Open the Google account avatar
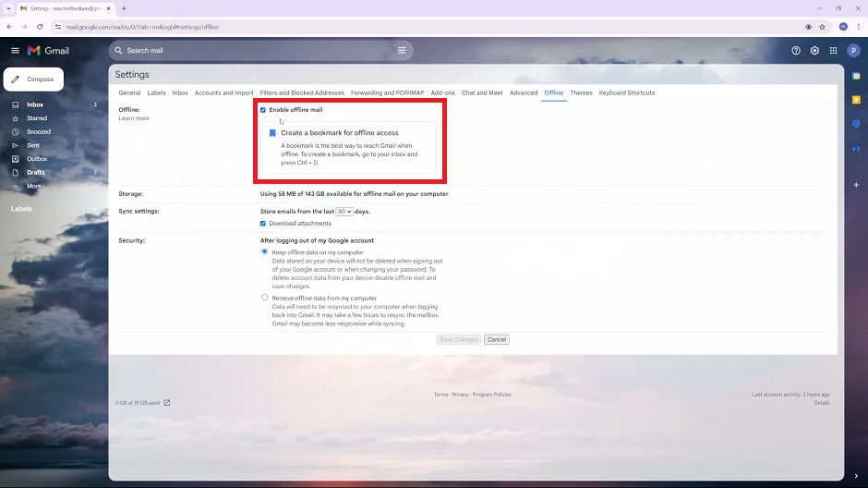 pos(853,51)
